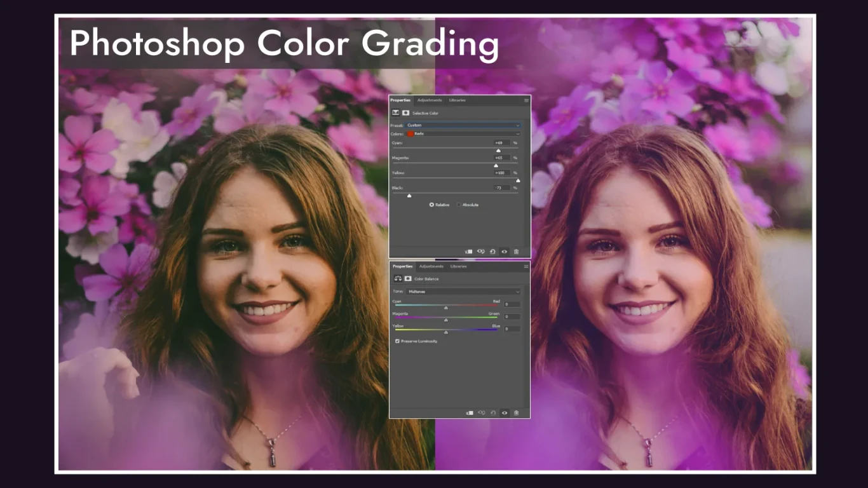Select the Absolute radio button
This screenshot has height=488, width=868.
(x=459, y=205)
